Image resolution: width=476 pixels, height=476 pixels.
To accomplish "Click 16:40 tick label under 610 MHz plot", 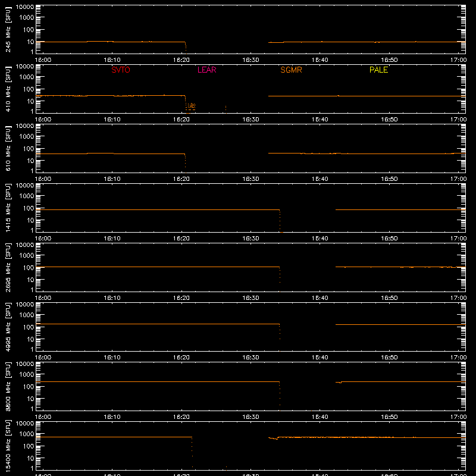I will (x=320, y=179).
